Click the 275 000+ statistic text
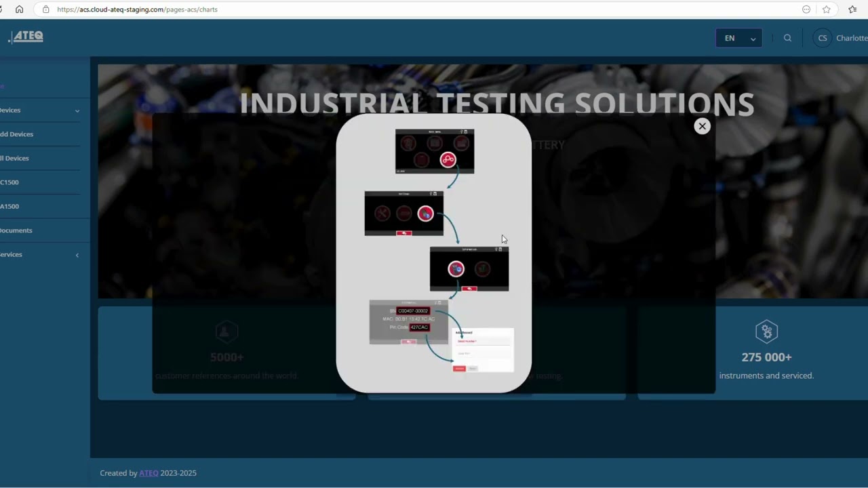Viewport: 868px width, 488px height. 766,357
